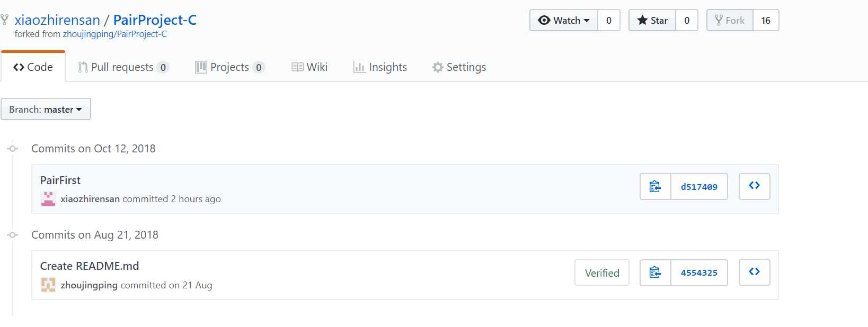Copy the full SHA for commit 4554325
The image size is (868, 327).
656,272
